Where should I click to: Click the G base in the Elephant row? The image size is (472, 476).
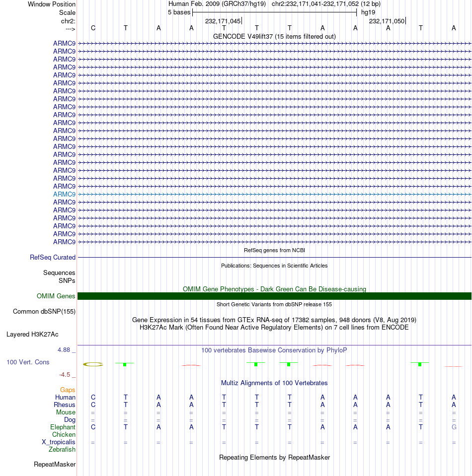coord(454,427)
